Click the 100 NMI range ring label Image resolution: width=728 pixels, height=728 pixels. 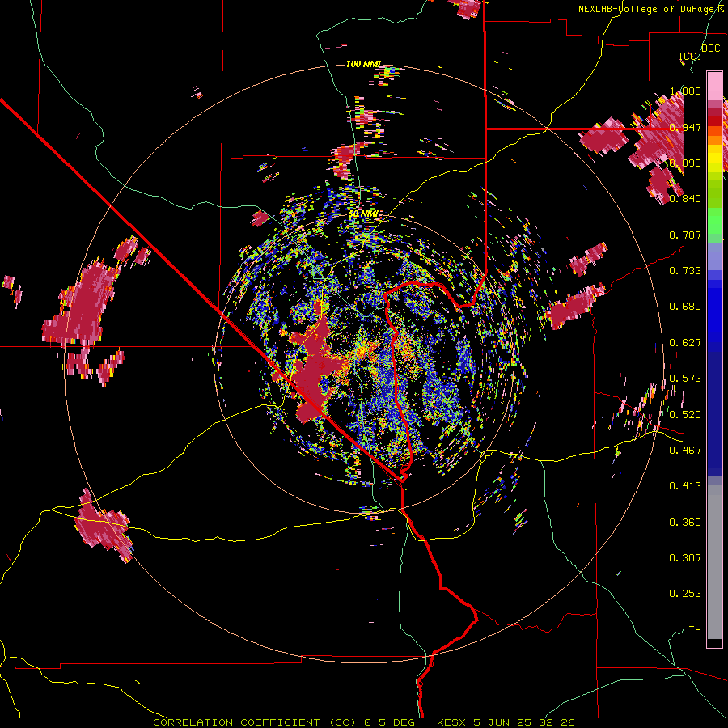click(363, 64)
